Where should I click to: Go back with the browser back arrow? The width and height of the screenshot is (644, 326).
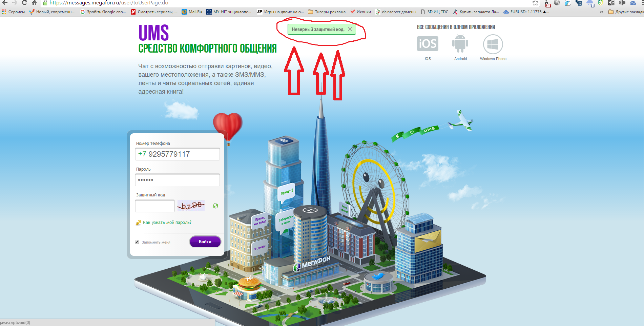click(x=5, y=3)
